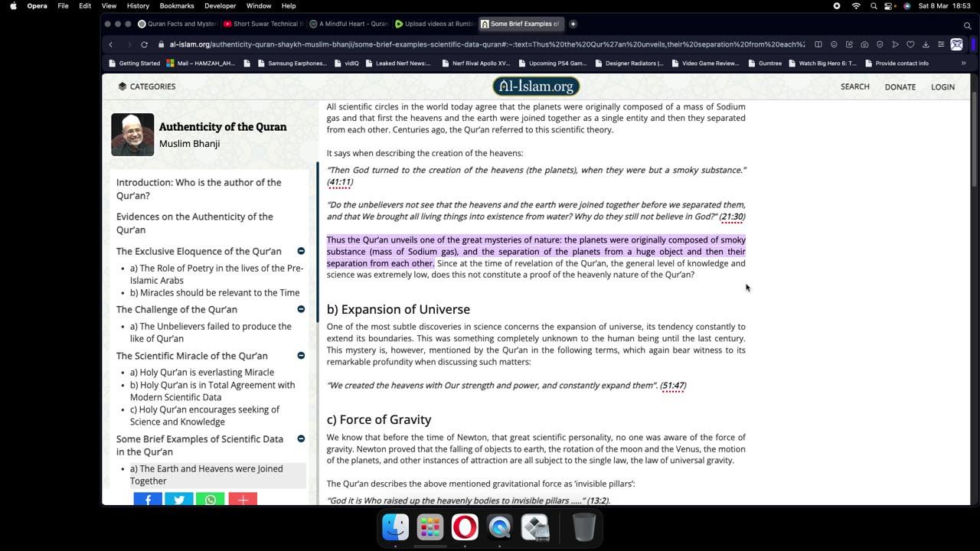Viewport: 980px width, 551px height.
Task: Open the easy setup menu icon
Action: point(941,44)
